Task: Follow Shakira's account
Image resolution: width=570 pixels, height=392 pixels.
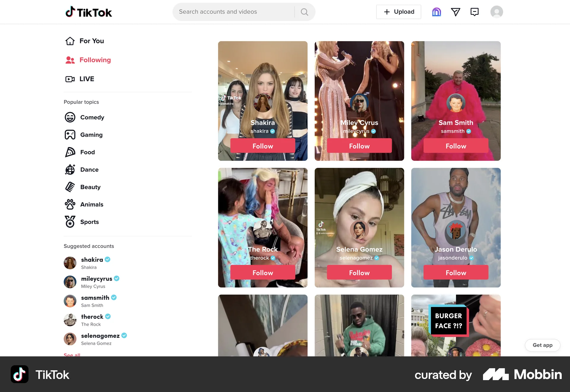Action: click(262, 146)
